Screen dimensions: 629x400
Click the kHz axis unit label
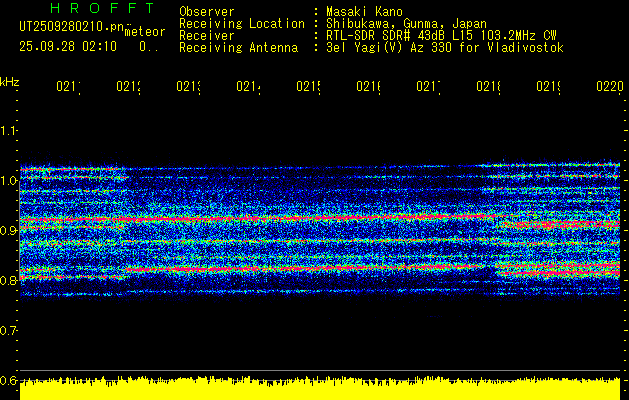(x=9, y=82)
